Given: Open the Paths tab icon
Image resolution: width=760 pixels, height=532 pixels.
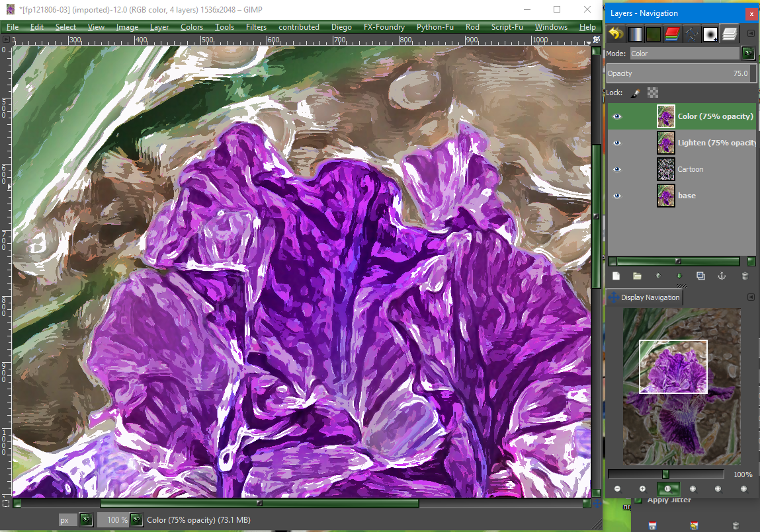Looking at the screenshot, I should (691, 34).
